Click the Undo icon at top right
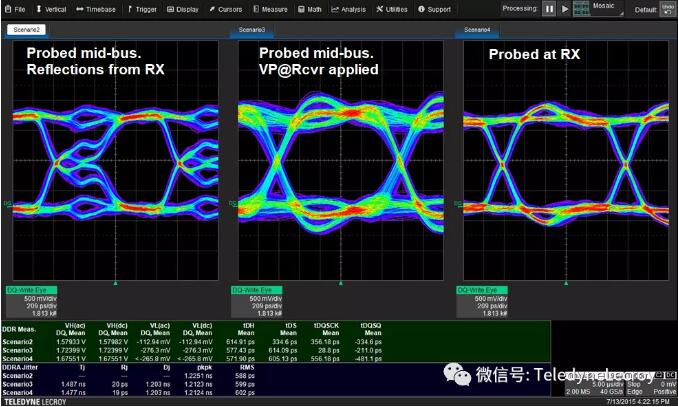Viewport: 678px width, 407px height. (668, 8)
